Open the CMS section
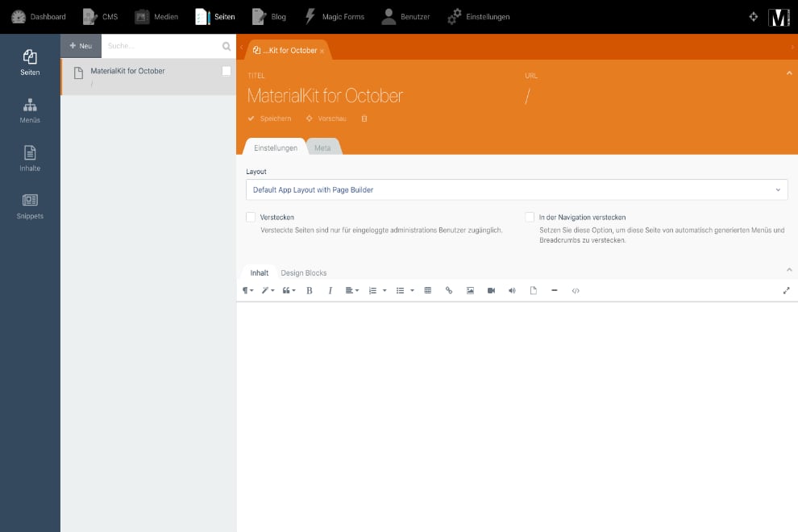 [100, 17]
